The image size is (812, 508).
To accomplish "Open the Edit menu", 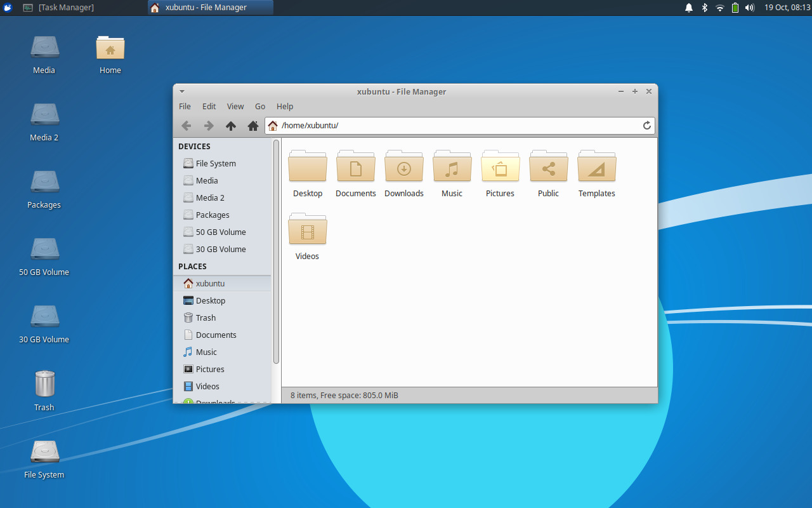I will click(x=209, y=107).
